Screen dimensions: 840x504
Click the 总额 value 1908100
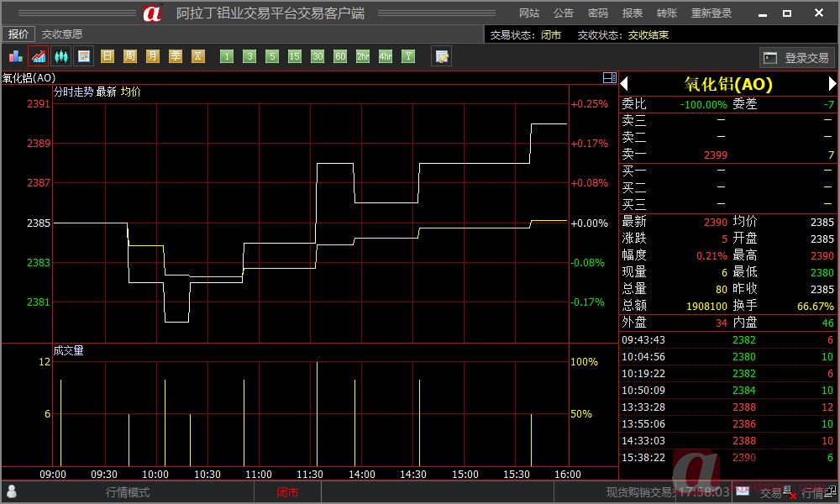(x=706, y=306)
